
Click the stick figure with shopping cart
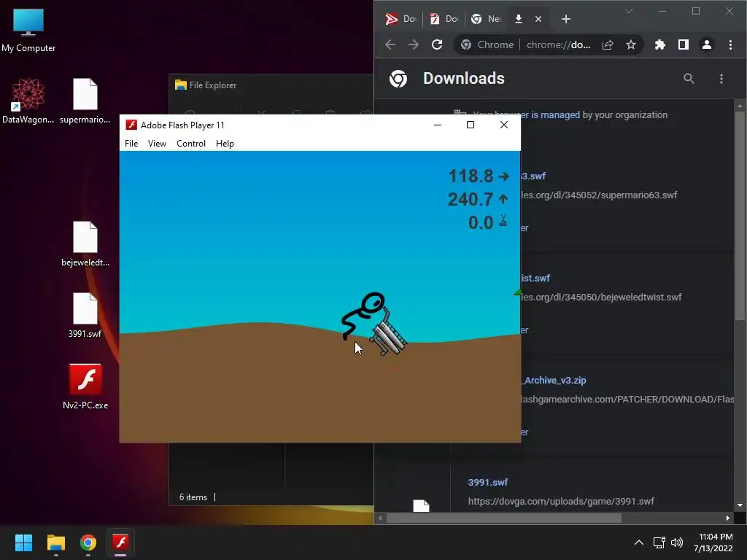pyautogui.click(x=374, y=323)
